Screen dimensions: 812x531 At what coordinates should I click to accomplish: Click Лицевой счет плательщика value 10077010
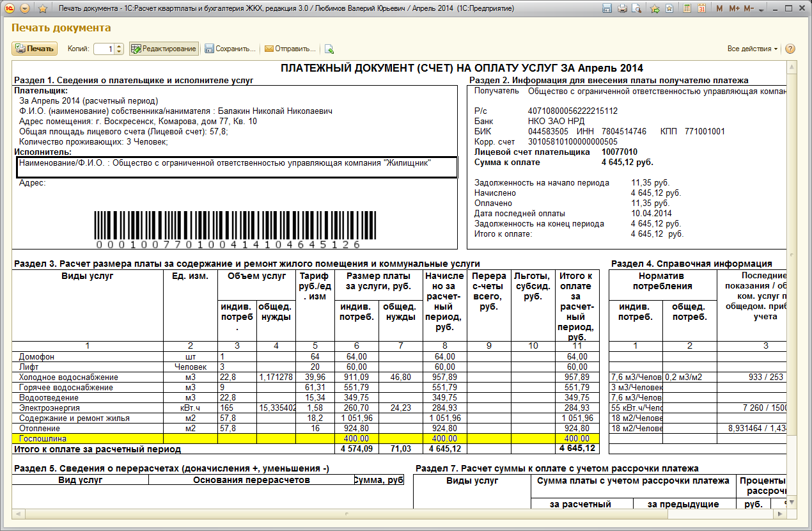click(x=619, y=152)
